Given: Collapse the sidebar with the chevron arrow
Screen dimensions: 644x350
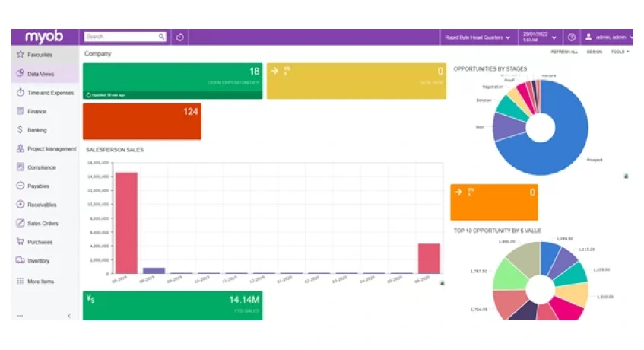Looking at the screenshot, I should pos(69,316).
